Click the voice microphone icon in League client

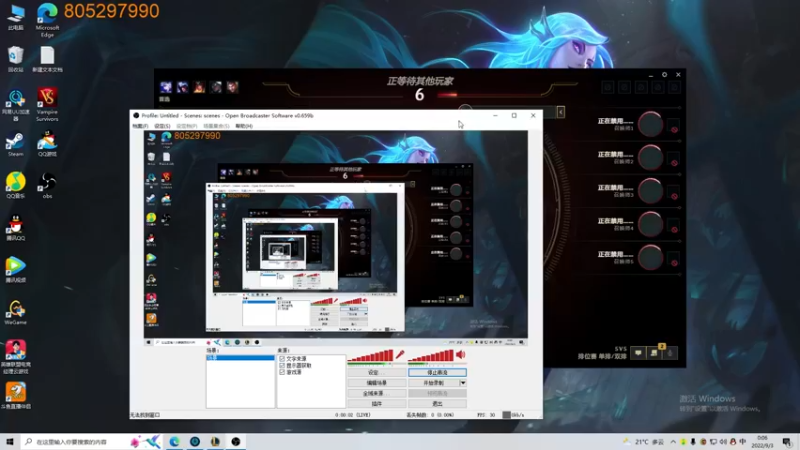(x=670, y=353)
